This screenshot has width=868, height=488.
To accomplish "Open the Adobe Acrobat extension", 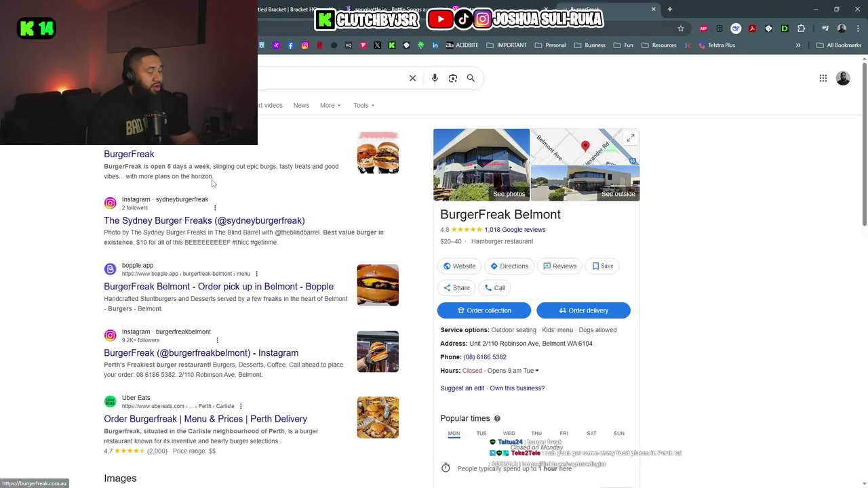I will click(x=752, y=28).
